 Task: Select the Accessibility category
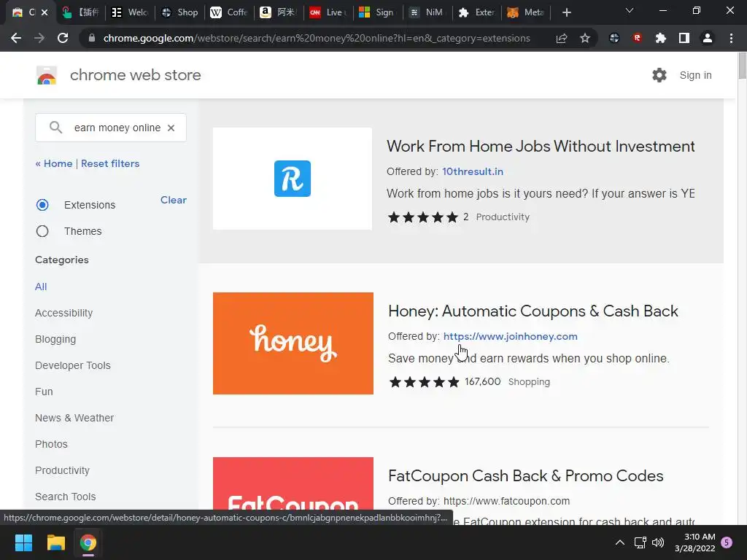click(x=64, y=313)
